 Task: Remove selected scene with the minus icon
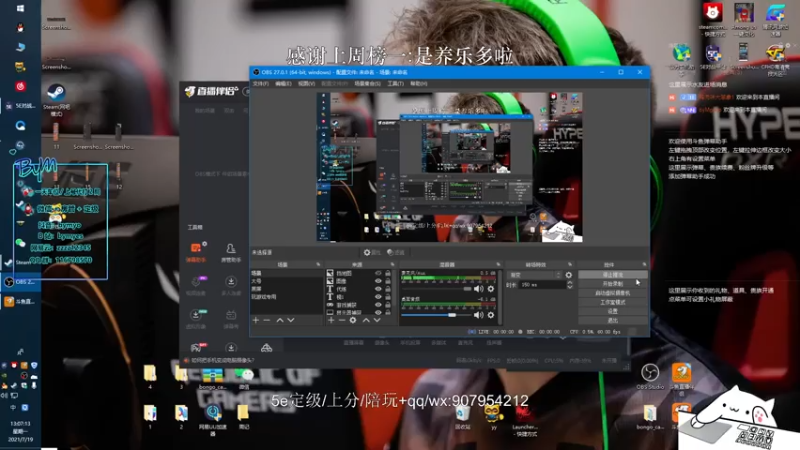(266, 320)
